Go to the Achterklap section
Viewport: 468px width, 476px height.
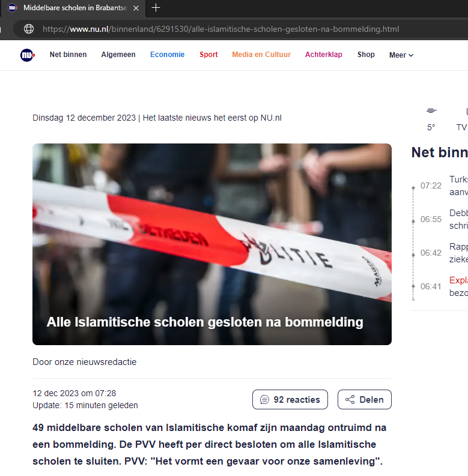click(323, 55)
